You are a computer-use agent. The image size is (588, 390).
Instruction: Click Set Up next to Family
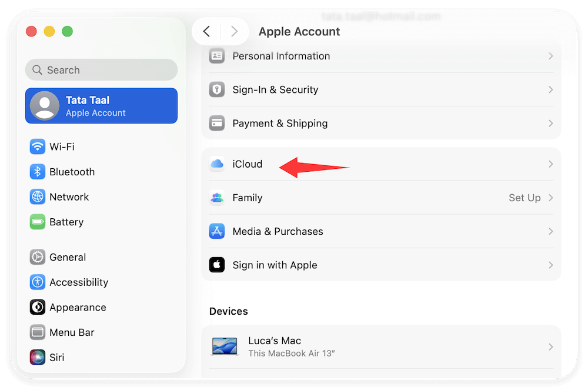[524, 198]
